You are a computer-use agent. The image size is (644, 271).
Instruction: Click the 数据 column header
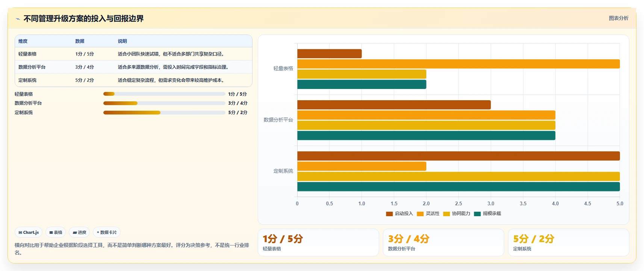click(x=80, y=41)
